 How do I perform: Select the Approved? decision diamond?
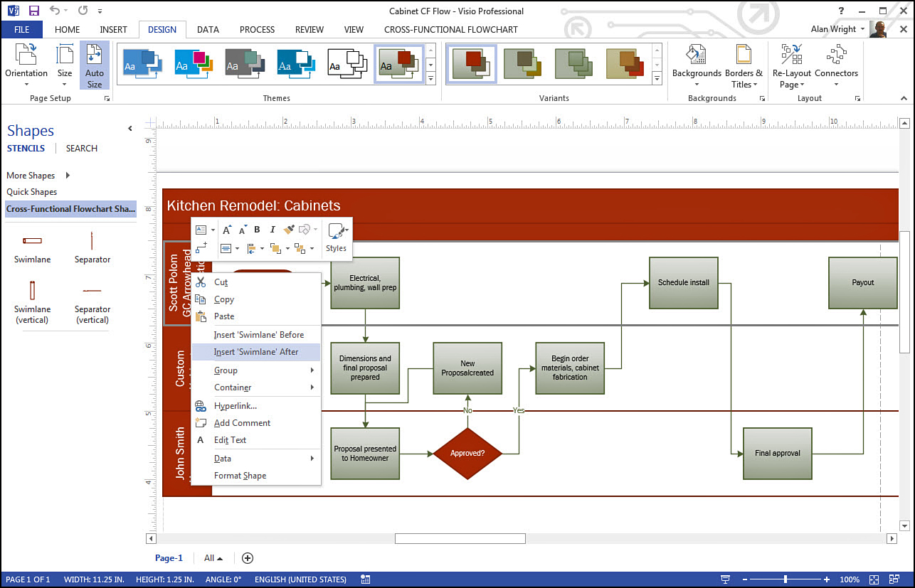467,453
